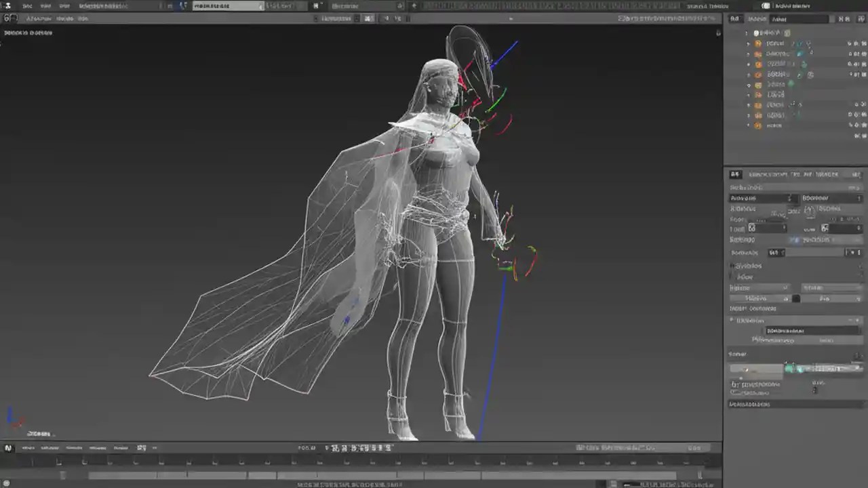Expand the top object in the outliner tree
868x488 pixels.
[748, 43]
